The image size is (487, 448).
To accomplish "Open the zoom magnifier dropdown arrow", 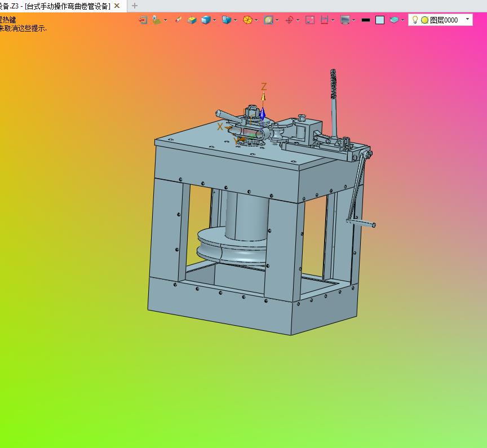I will coord(277,20).
